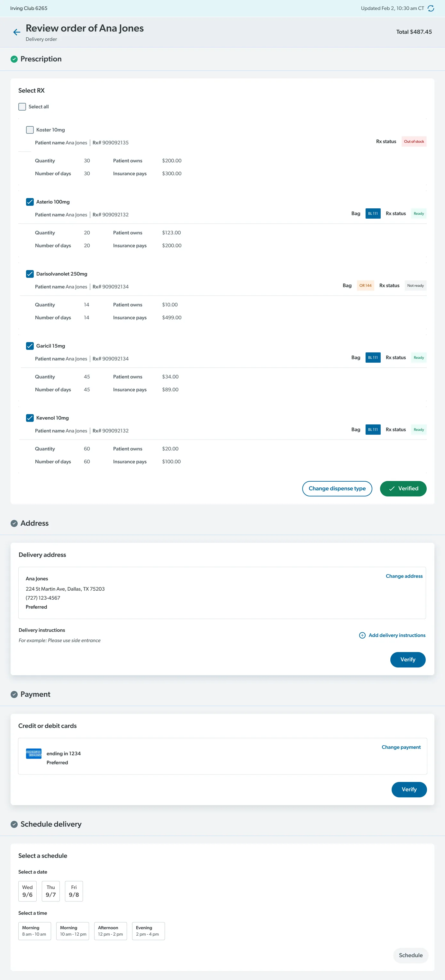Go back using the left arrow icon
445x980 pixels.
point(17,32)
